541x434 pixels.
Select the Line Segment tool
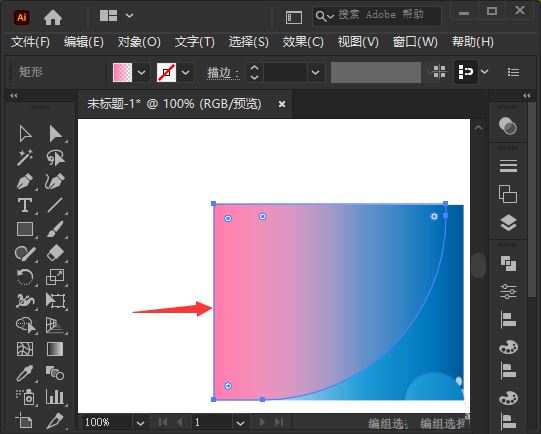(x=55, y=205)
